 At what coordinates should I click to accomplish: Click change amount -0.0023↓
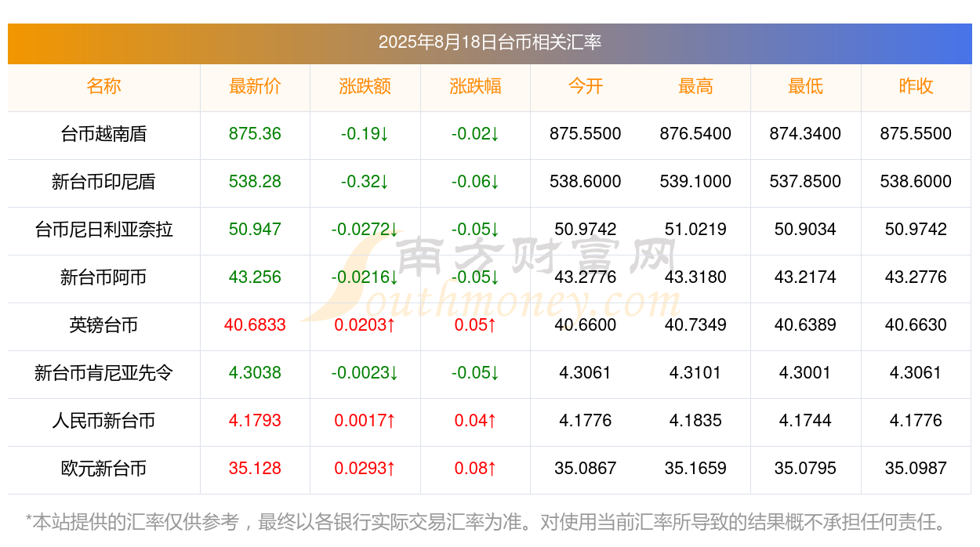pyautogui.click(x=365, y=373)
